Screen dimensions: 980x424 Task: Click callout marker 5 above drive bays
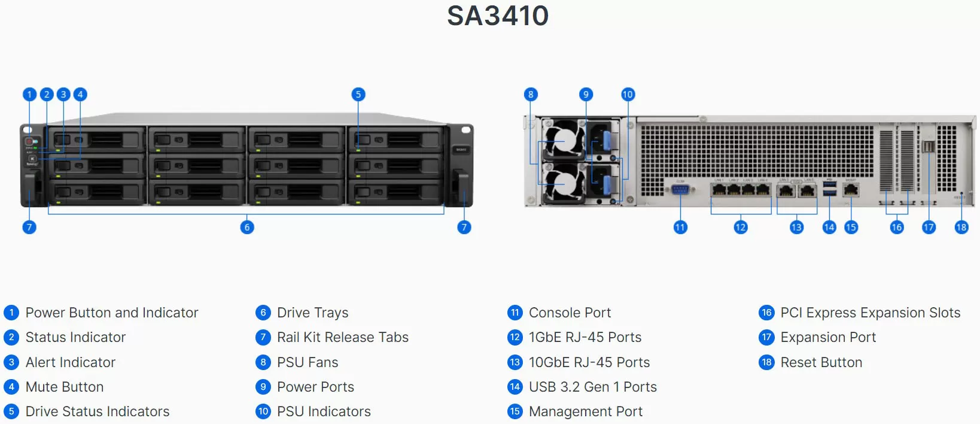(x=358, y=95)
